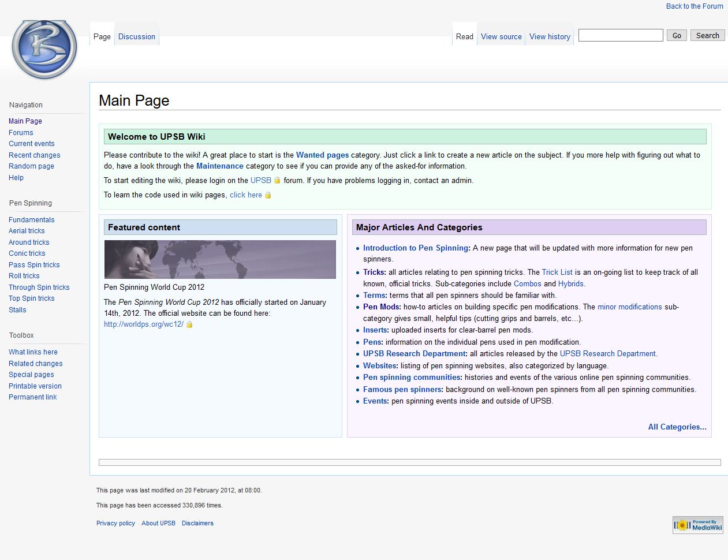The width and height of the screenshot is (728, 560).
Task: Click the Powered by MediaWiki badge
Action: tap(697, 525)
